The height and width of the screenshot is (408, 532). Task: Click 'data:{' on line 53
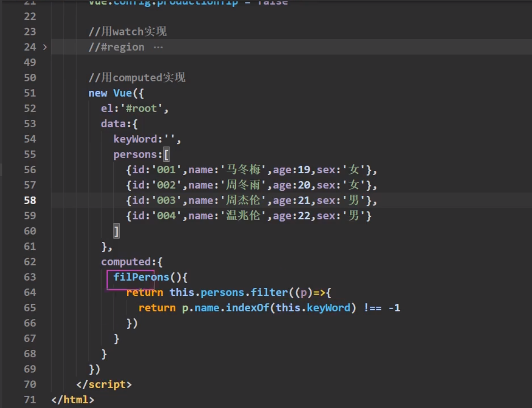[119, 124]
